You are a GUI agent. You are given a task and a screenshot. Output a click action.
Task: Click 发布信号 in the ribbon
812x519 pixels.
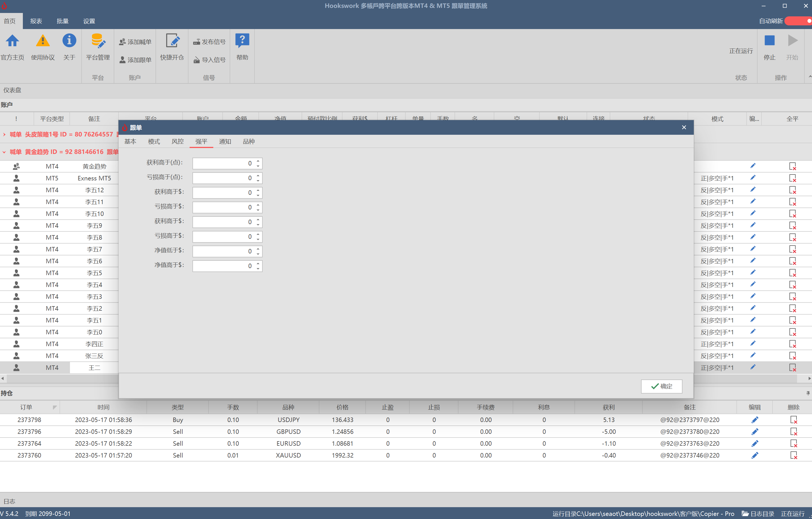coord(209,42)
